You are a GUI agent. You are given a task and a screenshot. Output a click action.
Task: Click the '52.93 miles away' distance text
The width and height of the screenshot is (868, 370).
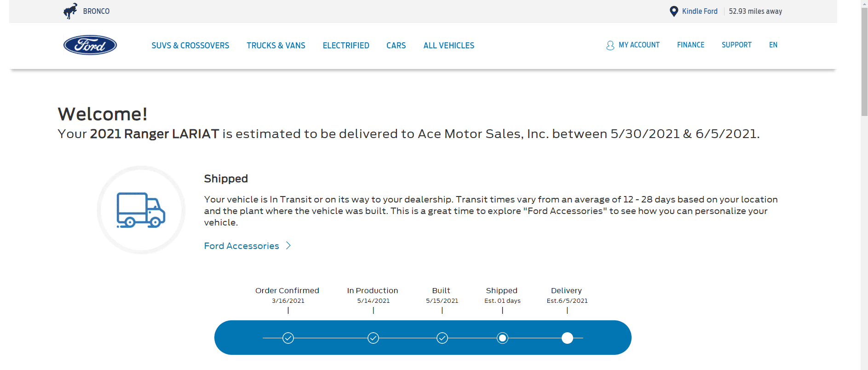[755, 11]
